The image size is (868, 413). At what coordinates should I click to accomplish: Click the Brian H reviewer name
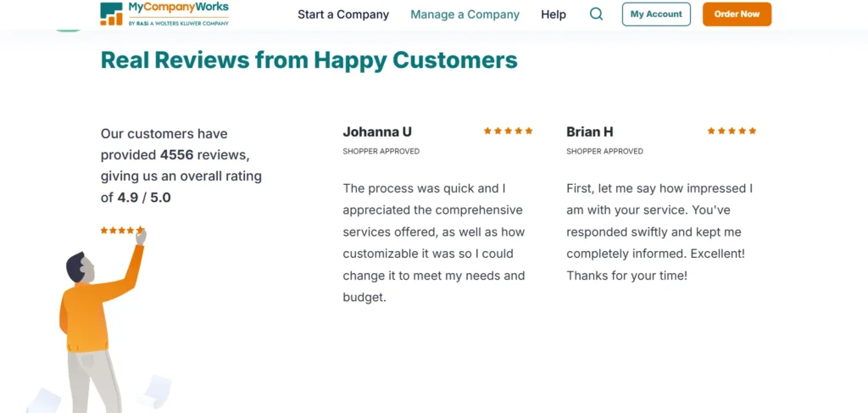tap(590, 131)
